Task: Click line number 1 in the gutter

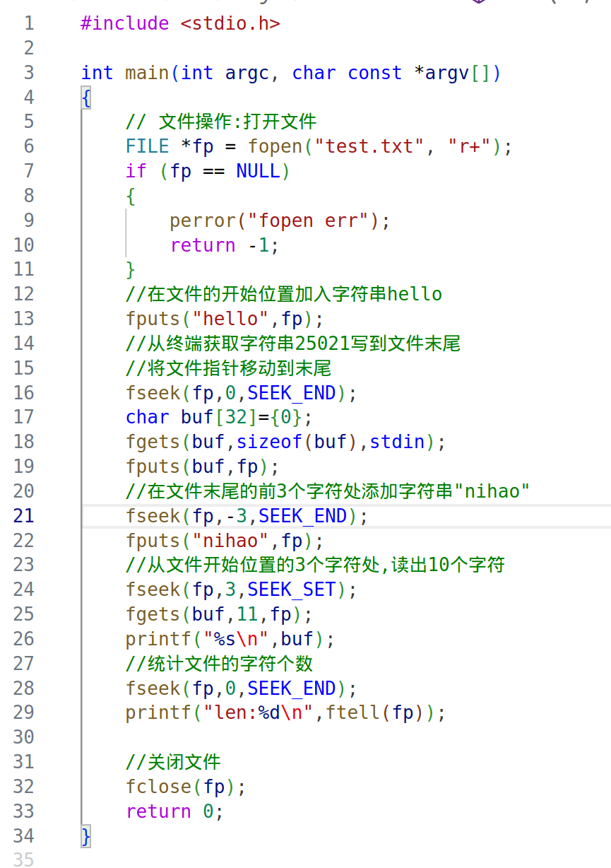Action: [x=28, y=23]
